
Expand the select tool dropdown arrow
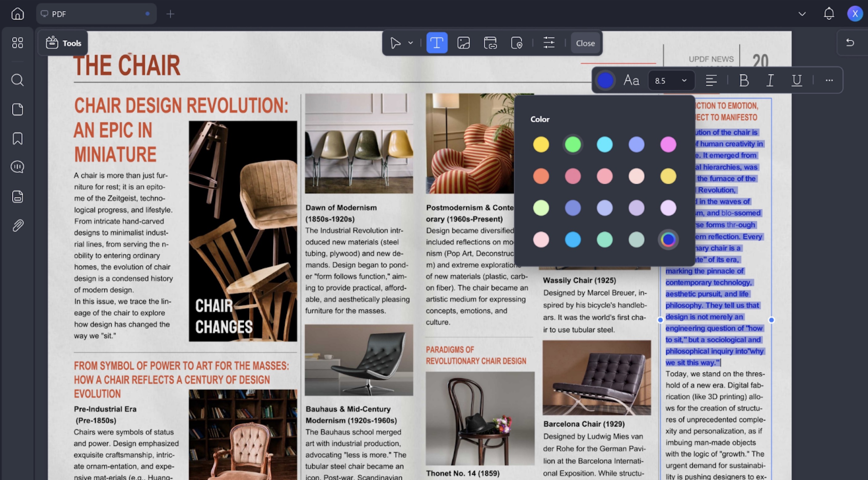tap(411, 43)
